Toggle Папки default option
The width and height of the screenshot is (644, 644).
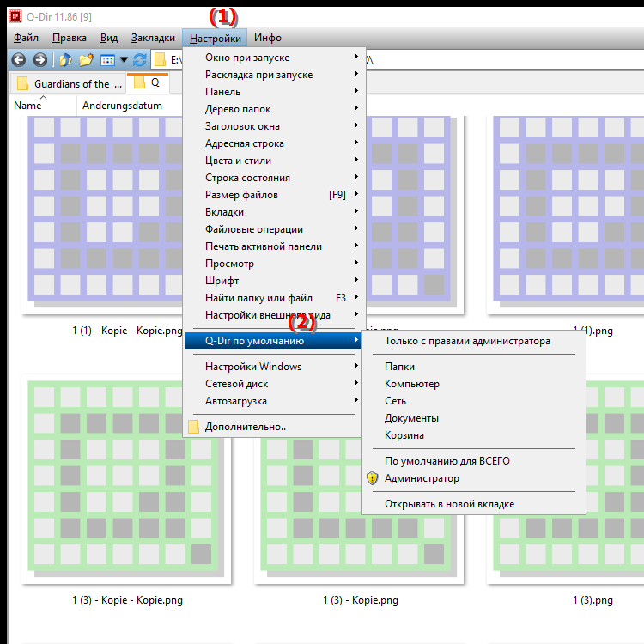473,367
